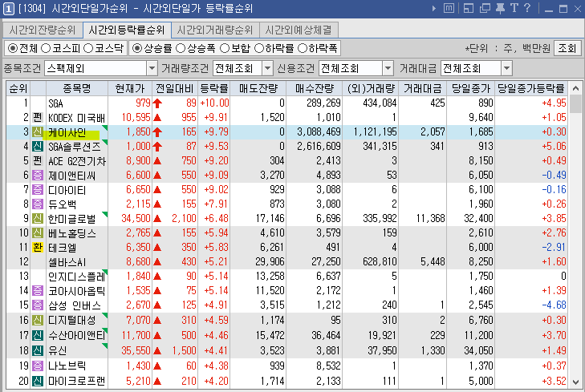Sort by 당일종가 column header
The height and width of the screenshot is (392, 585).
(471, 88)
